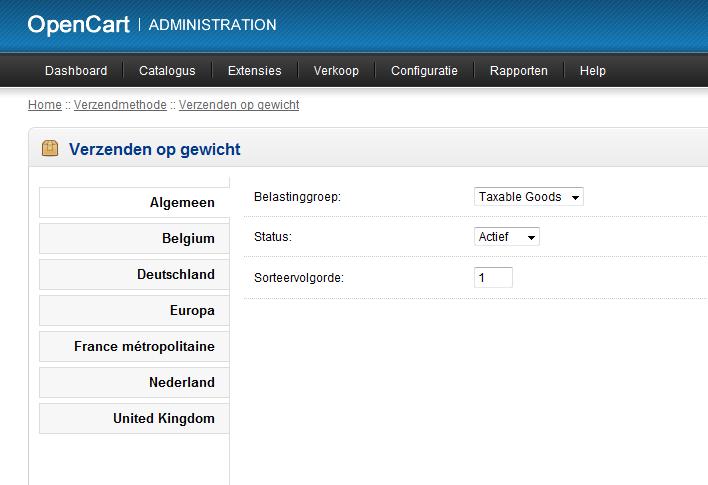Switch to the Belgium tab
Image resolution: width=708 pixels, height=485 pixels.
coord(135,238)
